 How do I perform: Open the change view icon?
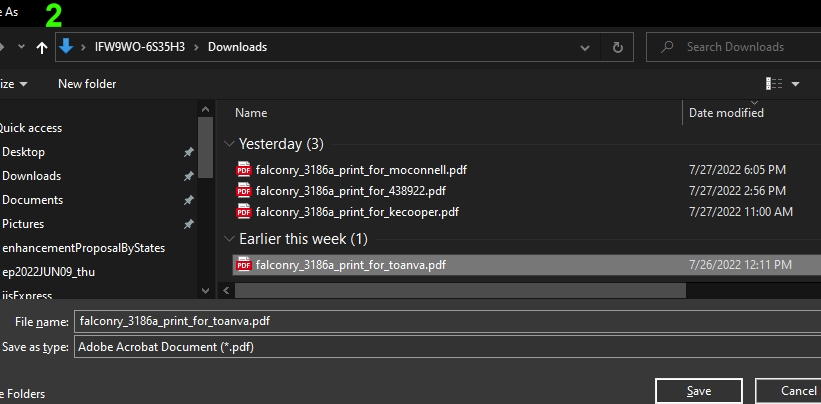pos(773,84)
